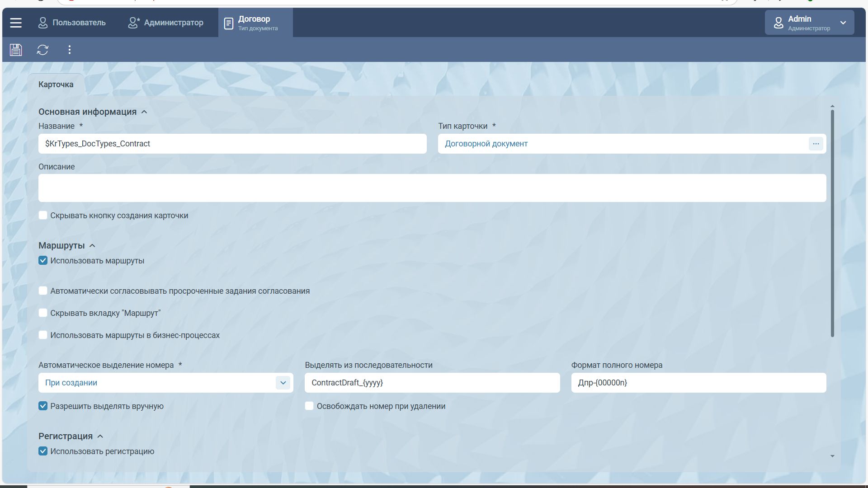
Task: Click the Администратор workspace icon
Action: click(134, 23)
